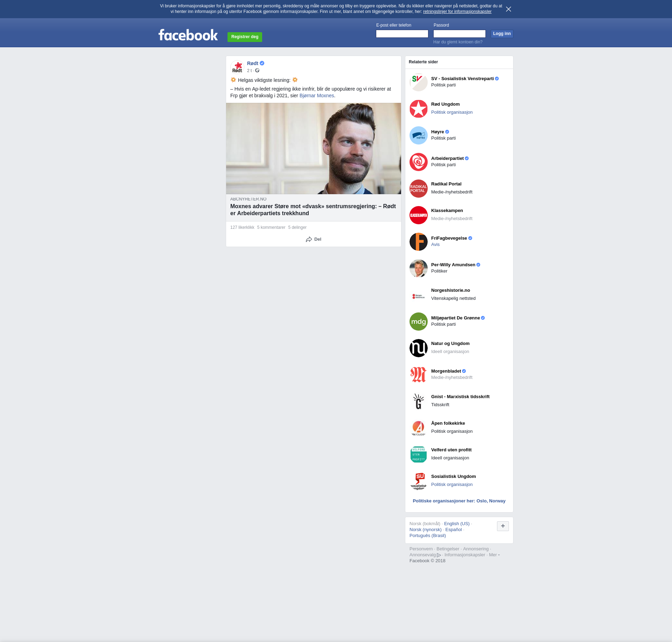Image resolution: width=672 pixels, height=642 pixels.
Task: Open the Rødt page name link
Action: click(x=253, y=63)
